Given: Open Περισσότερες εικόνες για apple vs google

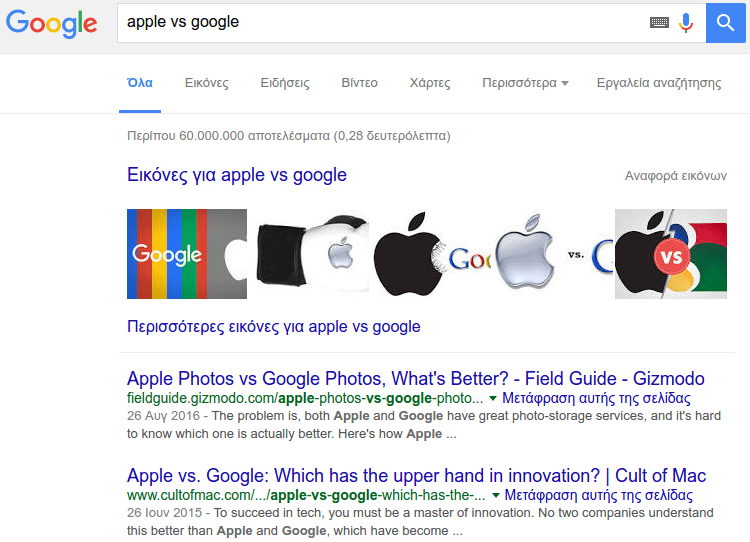Looking at the screenshot, I should (274, 327).
